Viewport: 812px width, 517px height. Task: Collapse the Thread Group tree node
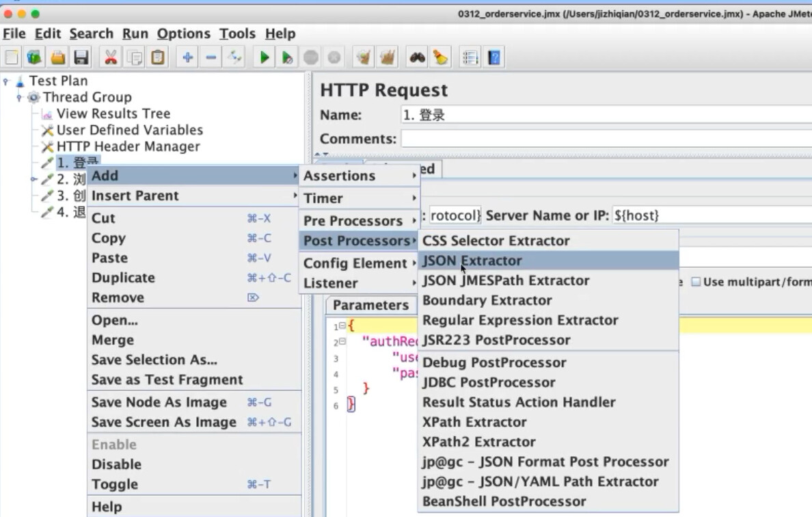tap(19, 97)
